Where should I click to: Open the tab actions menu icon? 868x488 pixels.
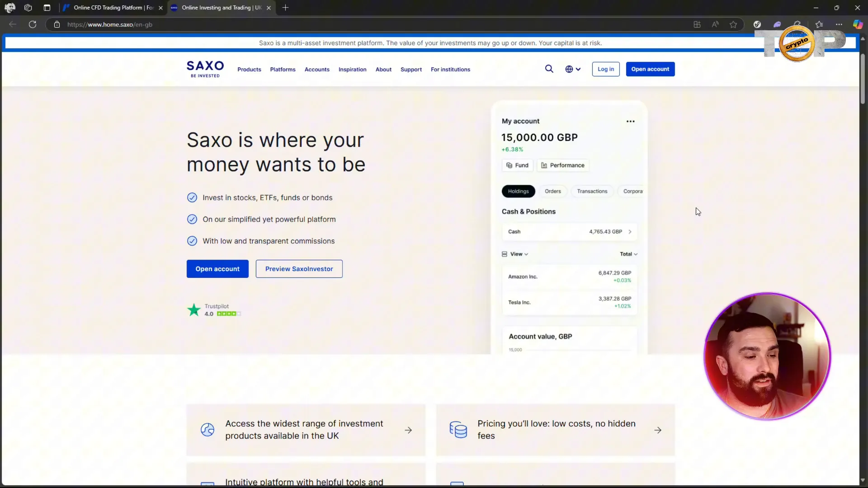click(47, 8)
